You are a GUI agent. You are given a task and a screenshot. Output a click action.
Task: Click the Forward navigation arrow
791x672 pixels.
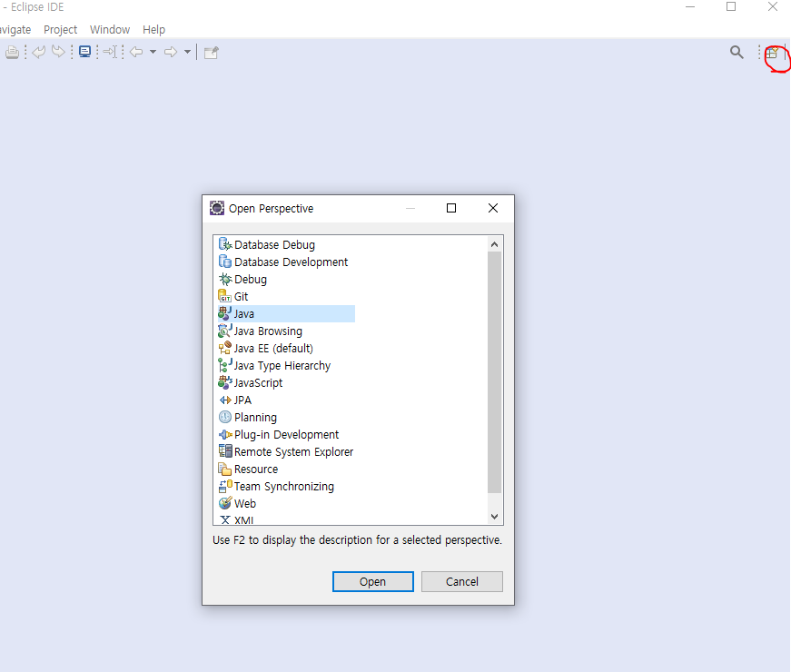(171, 52)
